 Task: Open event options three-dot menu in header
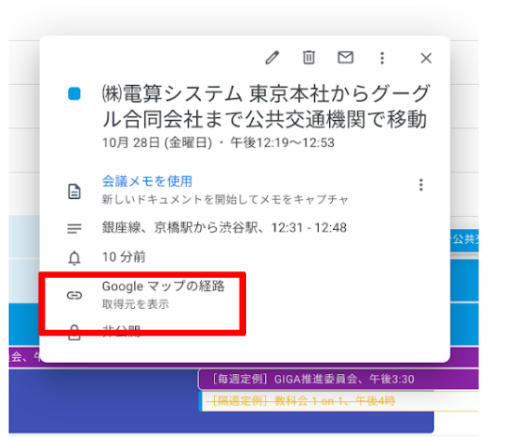[382, 58]
